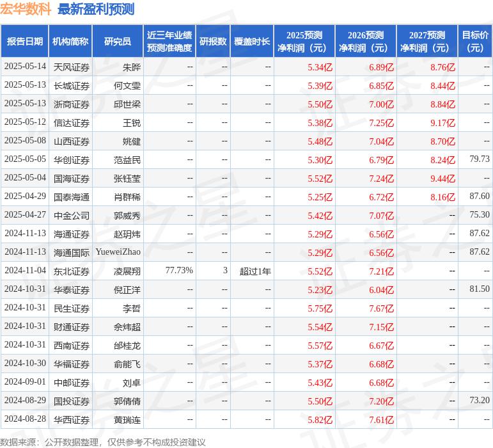Click researcher name 佘炜超

click(x=127, y=327)
